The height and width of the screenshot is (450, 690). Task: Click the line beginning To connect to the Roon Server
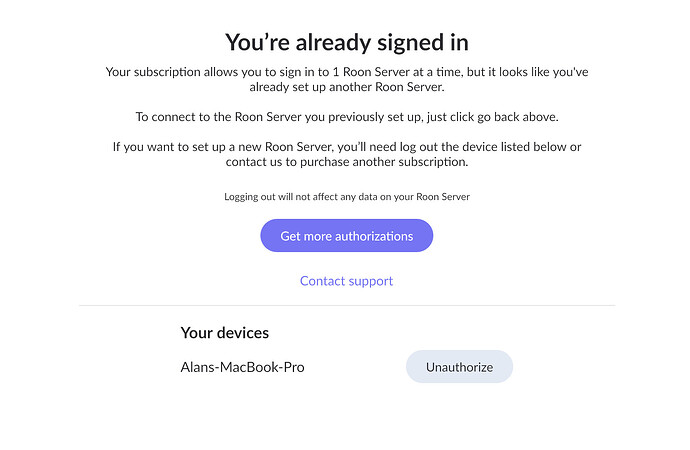click(x=347, y=117)
